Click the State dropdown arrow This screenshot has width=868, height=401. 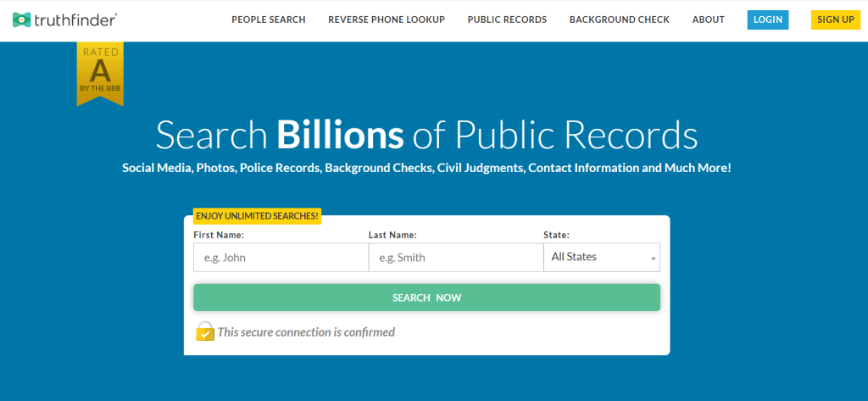(x=653, y=258)
